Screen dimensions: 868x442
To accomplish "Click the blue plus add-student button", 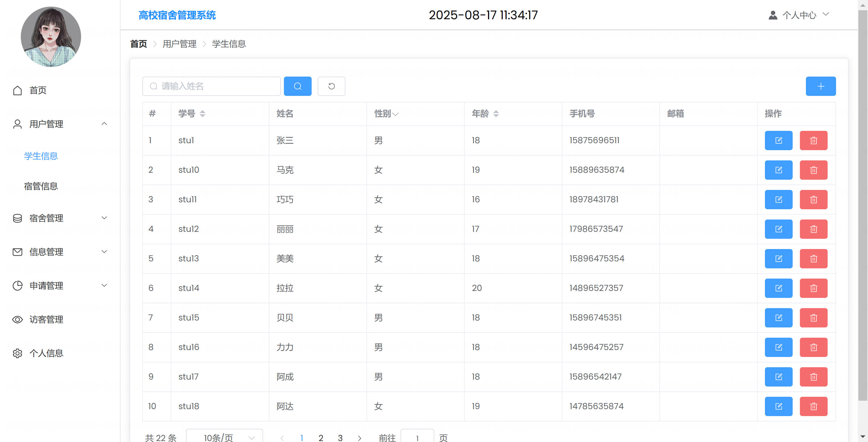I will [x=820, y=86].
